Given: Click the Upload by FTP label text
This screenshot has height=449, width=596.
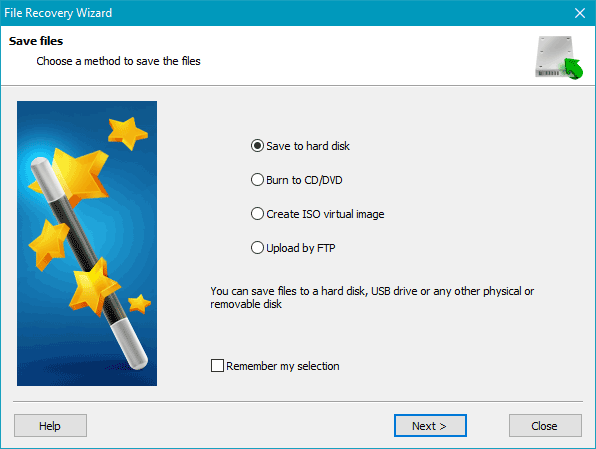Looking at the screenshot, I should (301, 248).
